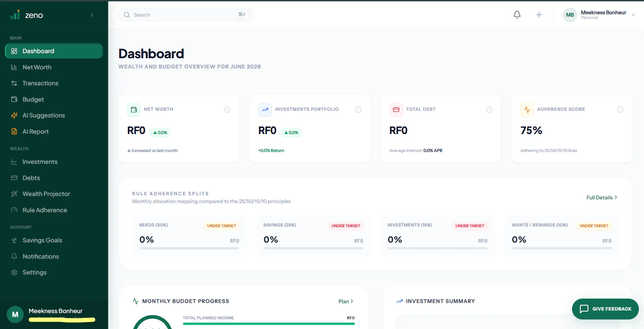Screen dimensions: 644x329
Task: Click the 75% adherence score value
Action: coord(531,131)
